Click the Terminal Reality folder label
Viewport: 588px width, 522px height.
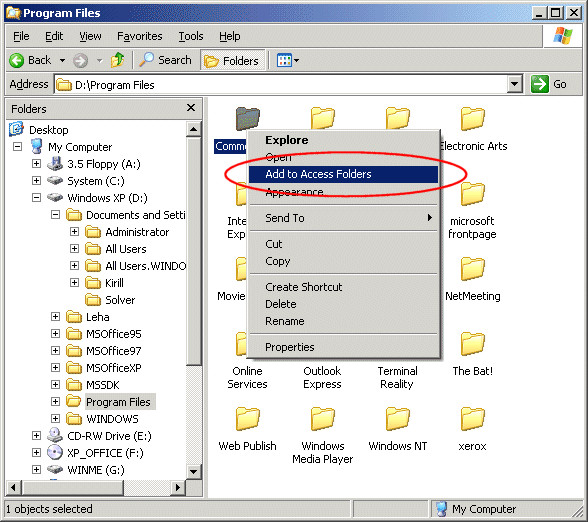click(x=398, y=378)
